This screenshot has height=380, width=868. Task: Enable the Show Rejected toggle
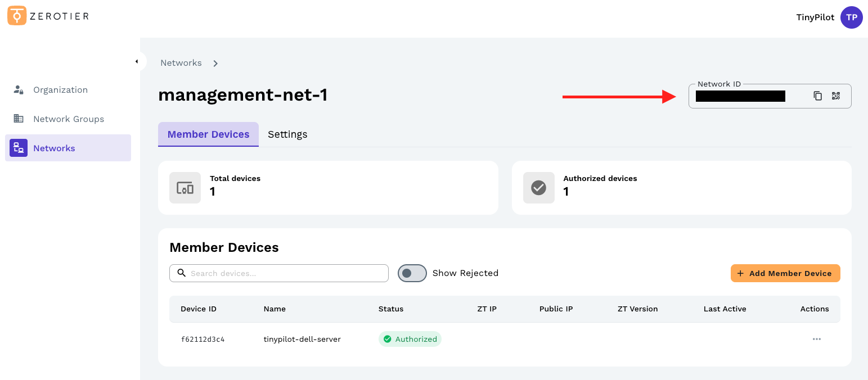(412, 273)
